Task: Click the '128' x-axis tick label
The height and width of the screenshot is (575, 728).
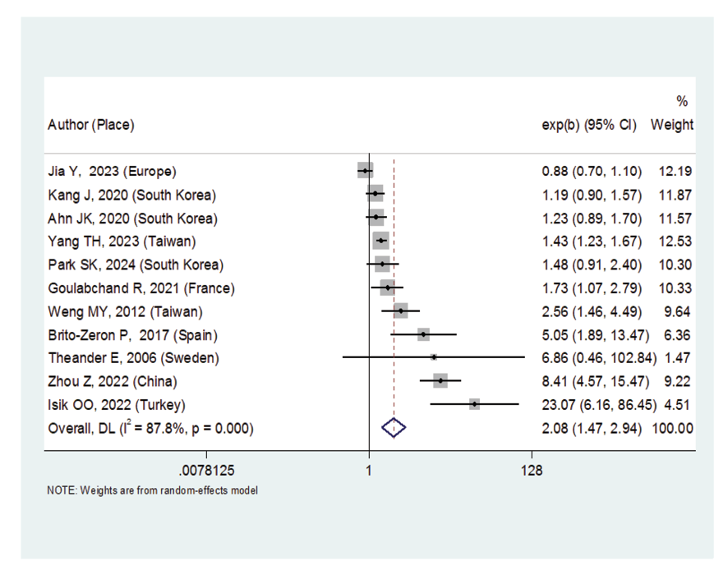Action: 532,471
